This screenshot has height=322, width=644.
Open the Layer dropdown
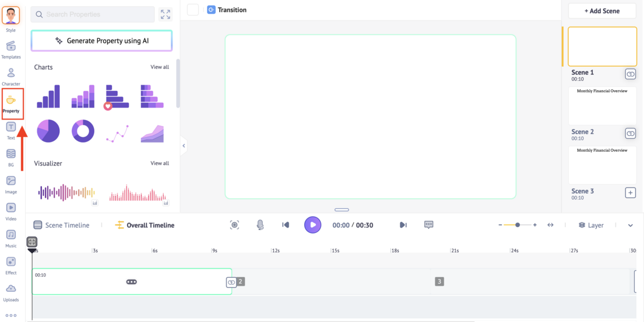(591, 225)
